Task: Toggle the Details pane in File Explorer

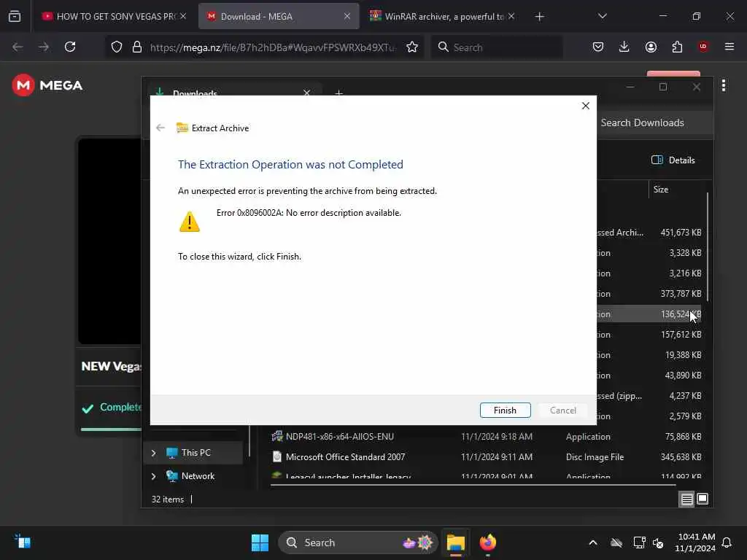Action: point(673,160)
